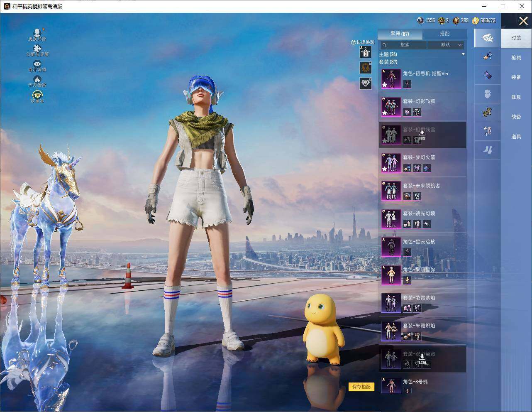
Task: Open the 战备 side tab
Action: pyautogui.click(x=516, y=117)
